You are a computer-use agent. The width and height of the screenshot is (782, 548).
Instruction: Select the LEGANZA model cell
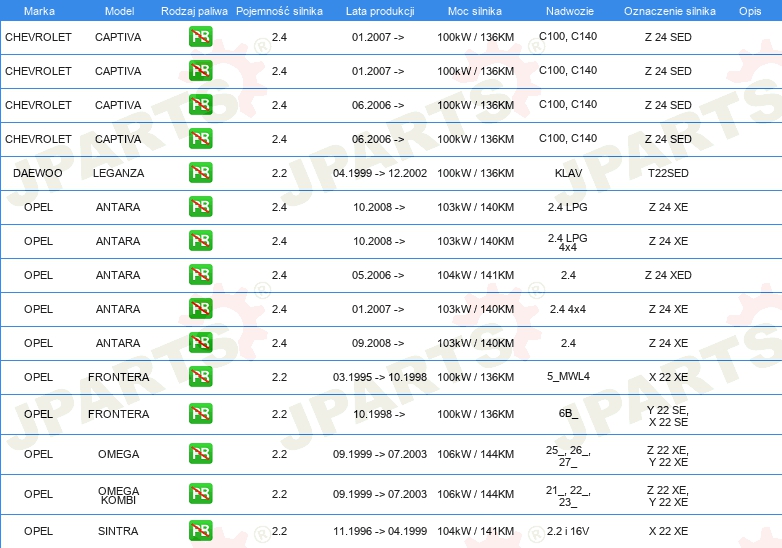(118, 173)
